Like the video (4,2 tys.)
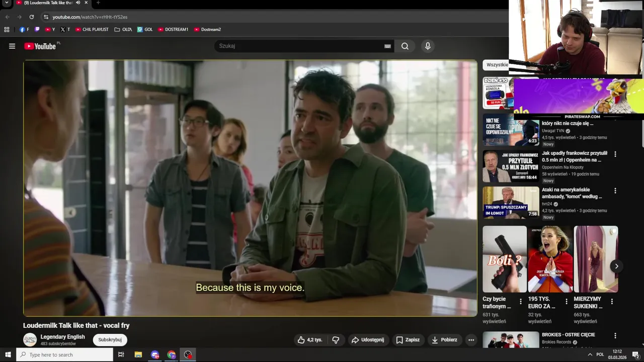Screen dimensions: 644x362 [310, 340]
